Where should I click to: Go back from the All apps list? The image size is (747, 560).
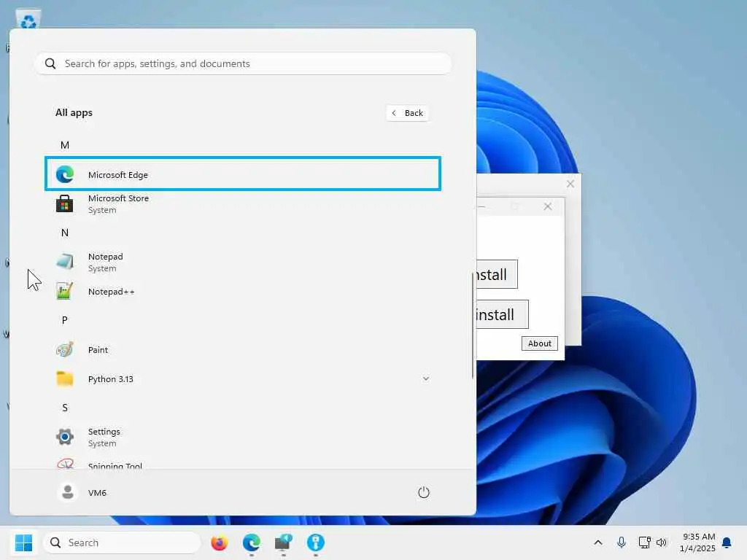tap(408, 113)
